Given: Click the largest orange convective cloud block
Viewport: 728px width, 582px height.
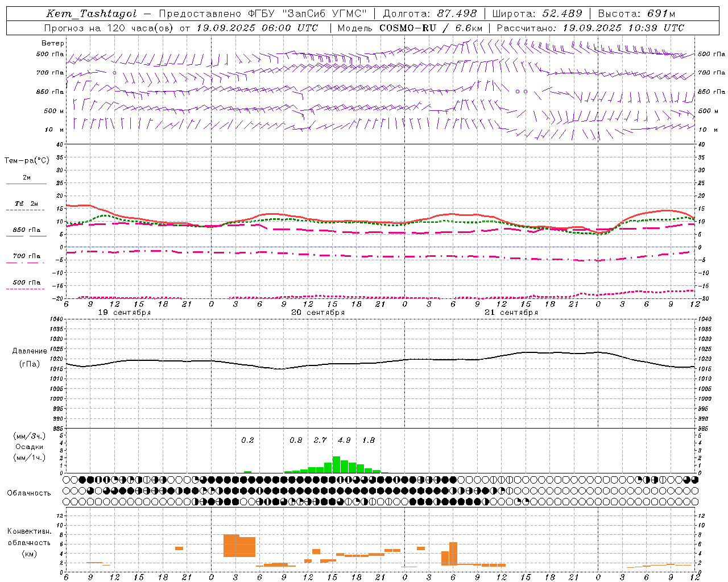Looking at the screenshot, I should pyautogui.click(x=239, y=546).
